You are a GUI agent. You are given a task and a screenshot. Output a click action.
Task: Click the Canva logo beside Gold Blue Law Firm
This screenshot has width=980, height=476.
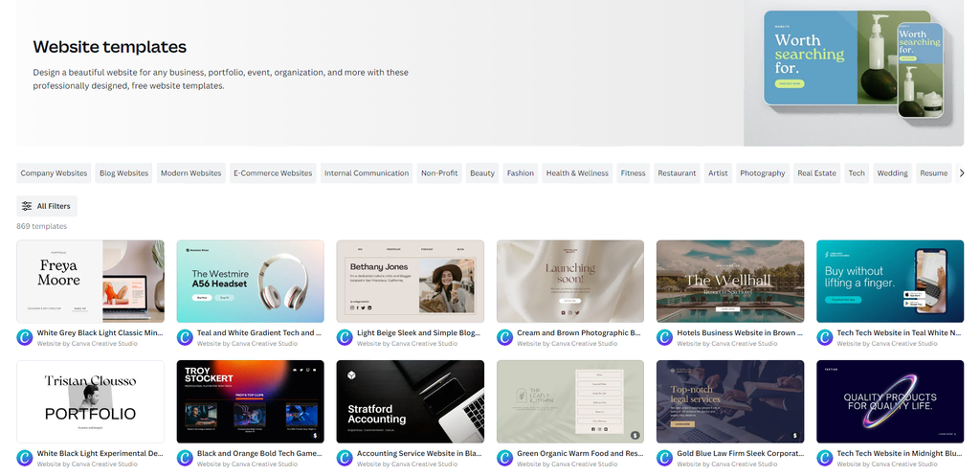point(665,458)
